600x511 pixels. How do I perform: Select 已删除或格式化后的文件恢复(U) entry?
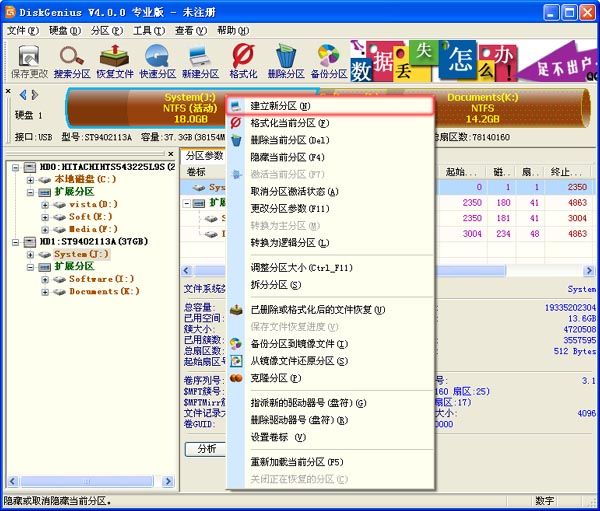coord(330,310)
